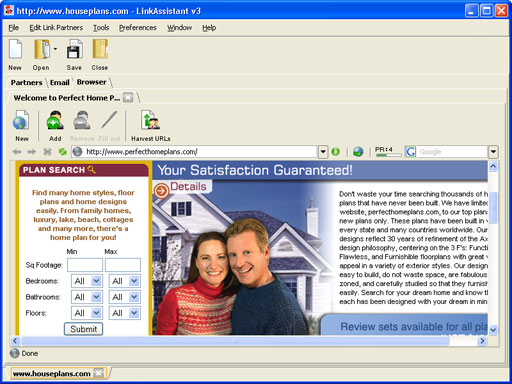The height and width of the screenshot is (384, 512).
Task: Open the Window menu
Action: (x=179, y=28)
